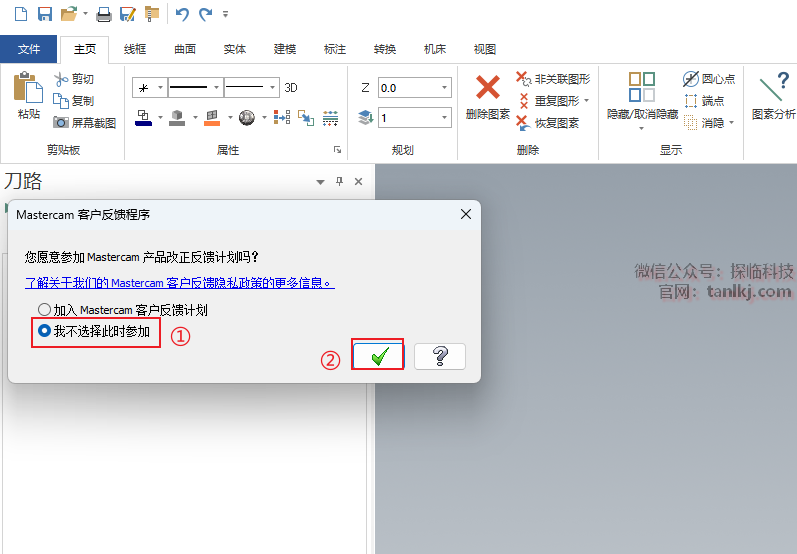Click the surface color orange icon
Screen dimensions: 797x554
(212, 118)
